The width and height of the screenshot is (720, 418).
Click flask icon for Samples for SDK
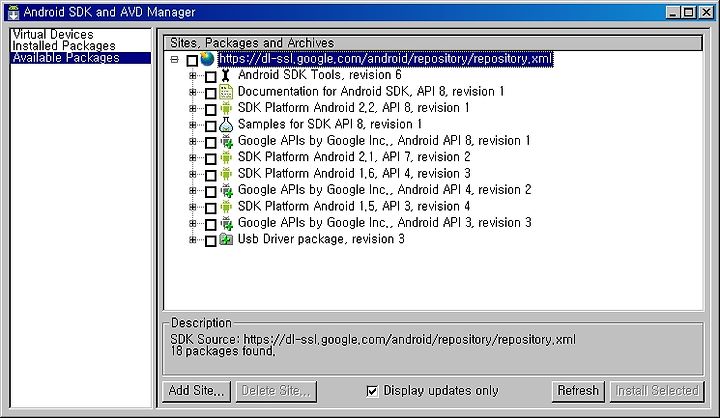point(225,124)
